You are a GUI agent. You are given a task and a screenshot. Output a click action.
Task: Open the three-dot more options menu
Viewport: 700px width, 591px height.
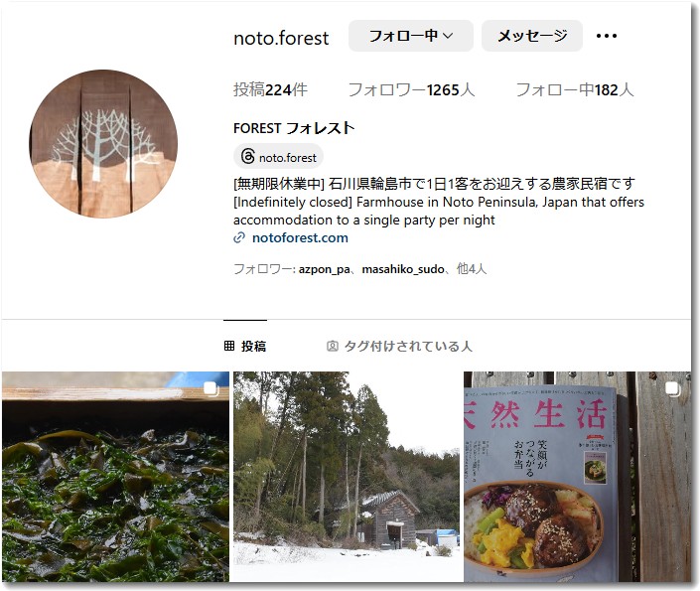click(607, 36)
